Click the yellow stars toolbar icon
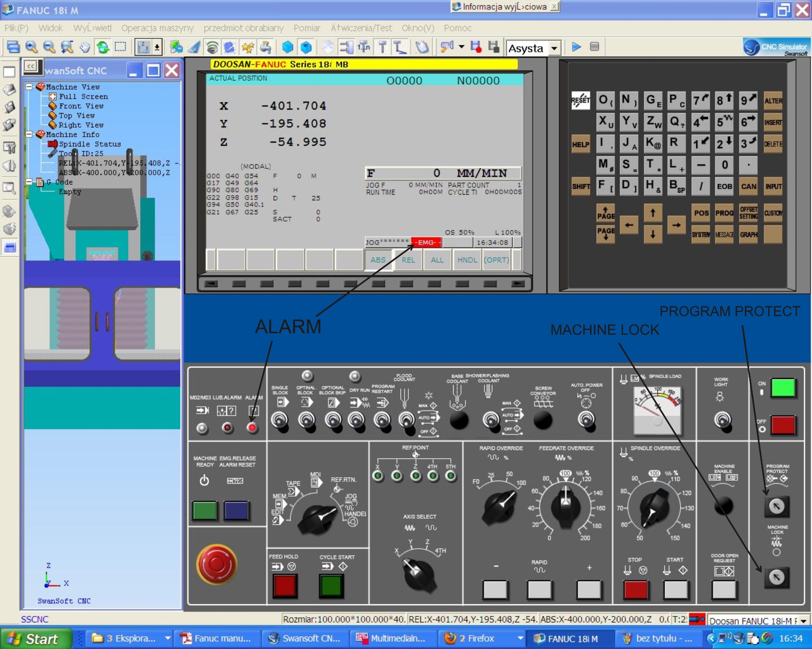 [248, 47]
